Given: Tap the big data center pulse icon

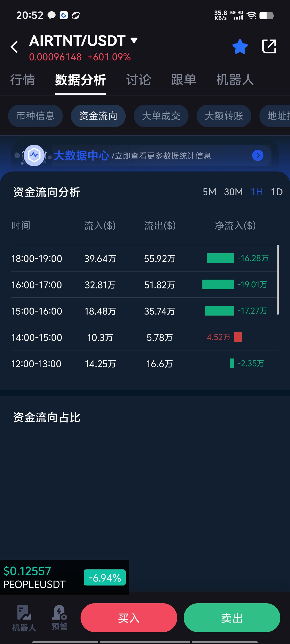Looking at the screenshot, I should (34, 155).
